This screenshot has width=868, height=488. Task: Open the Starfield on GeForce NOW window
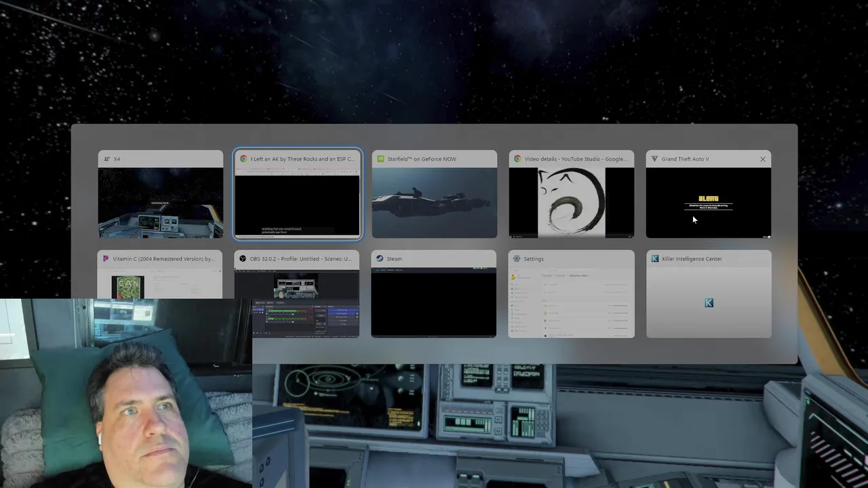[x=434, y=194]
